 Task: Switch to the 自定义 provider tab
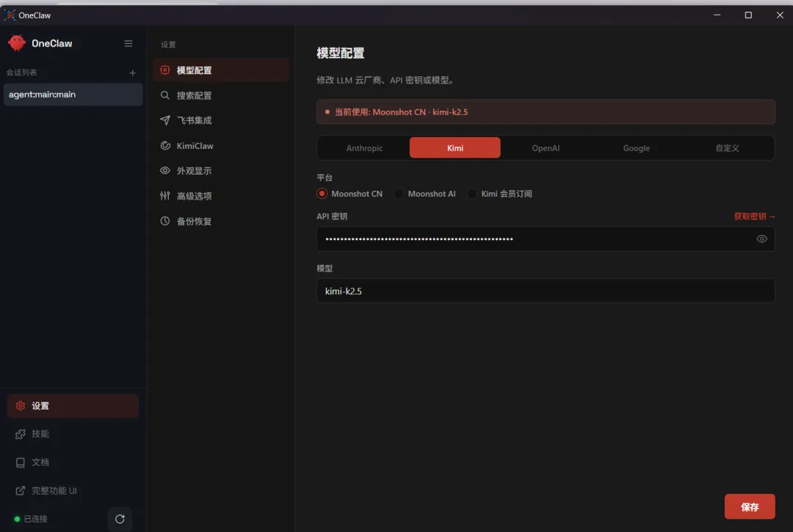tap(727, 148)
